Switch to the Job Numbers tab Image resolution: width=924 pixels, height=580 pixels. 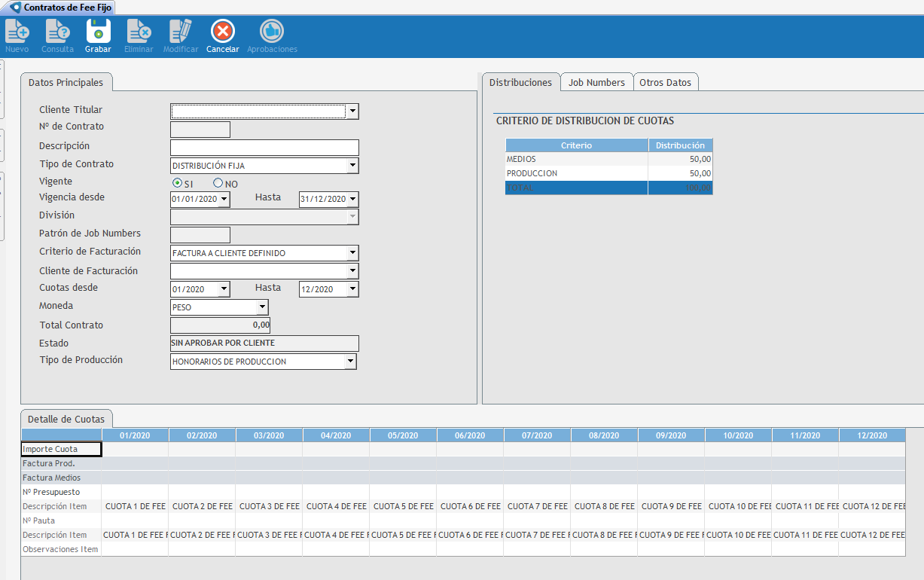click(596, 82)
